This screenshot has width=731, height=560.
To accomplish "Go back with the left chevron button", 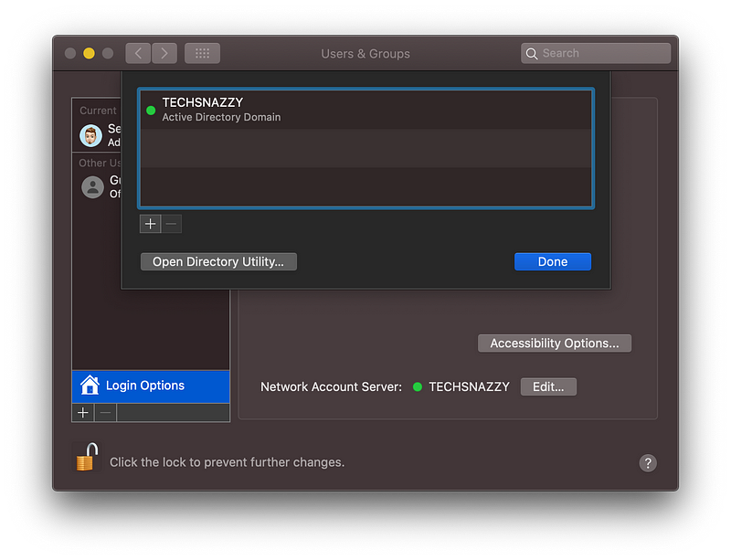I will pos(138,54).
